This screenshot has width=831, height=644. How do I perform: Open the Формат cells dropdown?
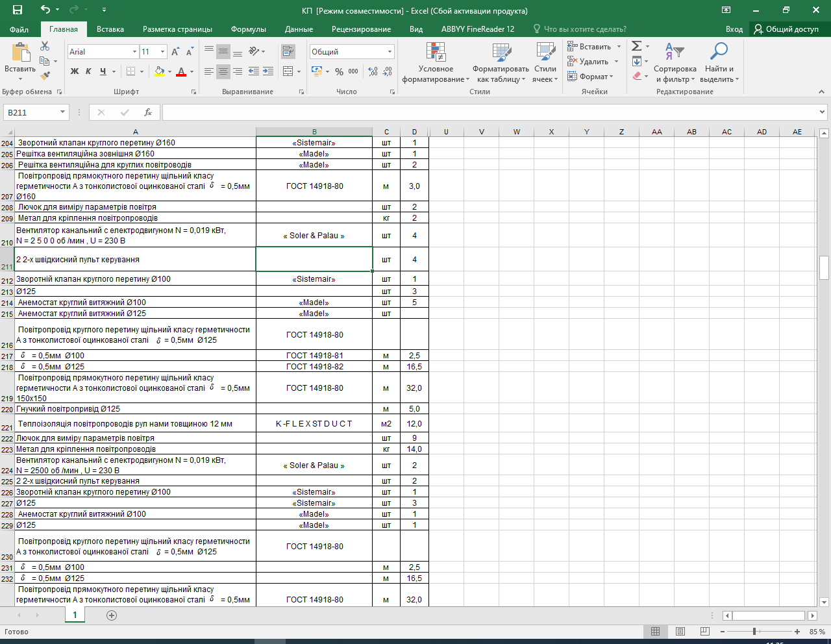(590, 77)
